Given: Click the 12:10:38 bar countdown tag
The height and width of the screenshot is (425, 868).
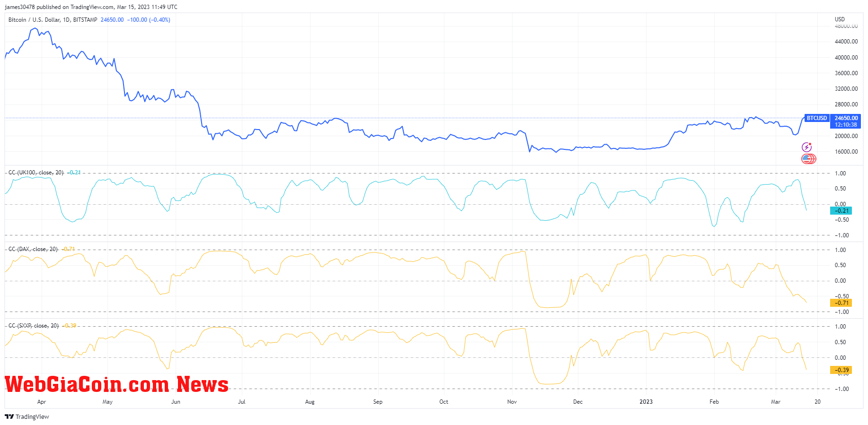Looking at the screenshot, I should [846, 125].
